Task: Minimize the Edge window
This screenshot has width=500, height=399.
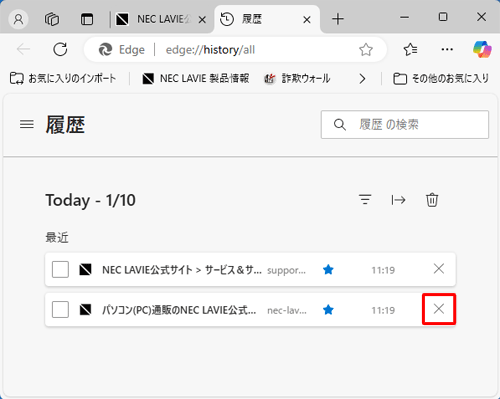Action: click(x=404, y=17)
